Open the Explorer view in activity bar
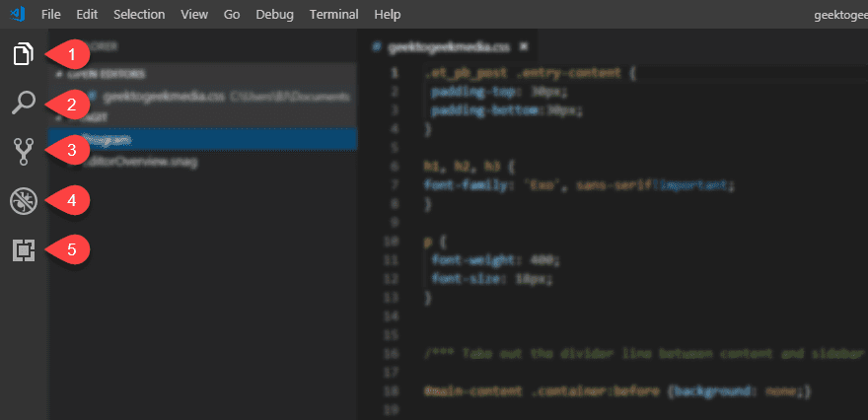 24,53
